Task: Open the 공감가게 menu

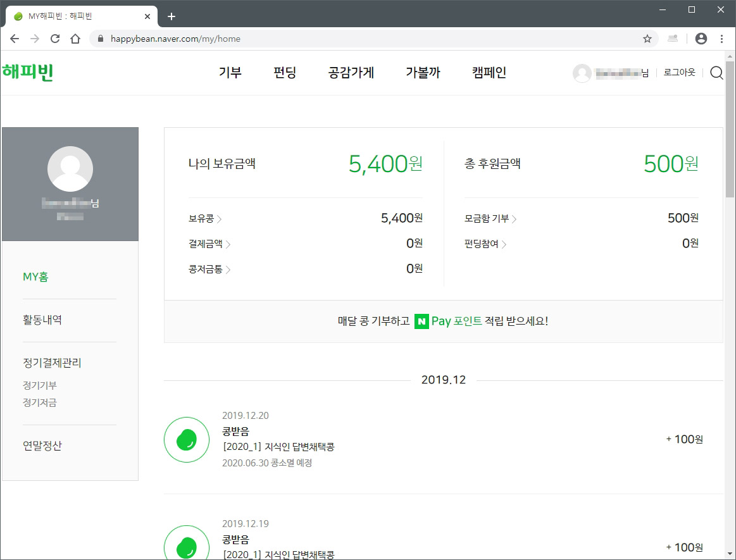Action: tap(351, 72)
